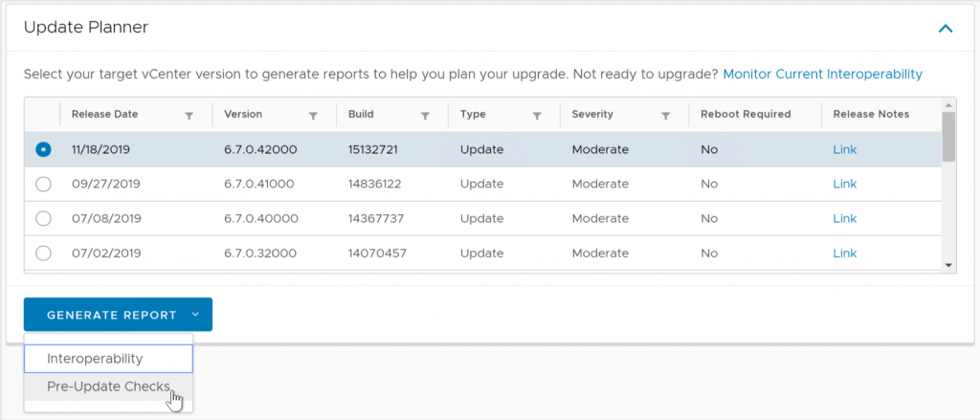Viewport: 980px width, 420px height.
Task: Filter the Release Date column
Action: [x=189, y=116]
